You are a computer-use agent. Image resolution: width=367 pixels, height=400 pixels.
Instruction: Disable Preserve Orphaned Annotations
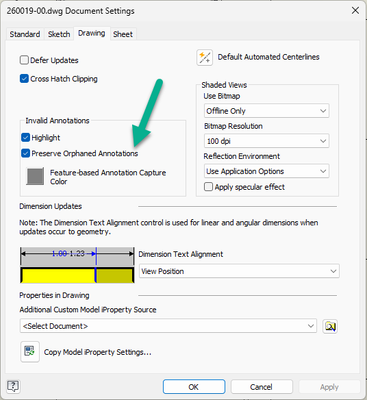click(26, 153)
